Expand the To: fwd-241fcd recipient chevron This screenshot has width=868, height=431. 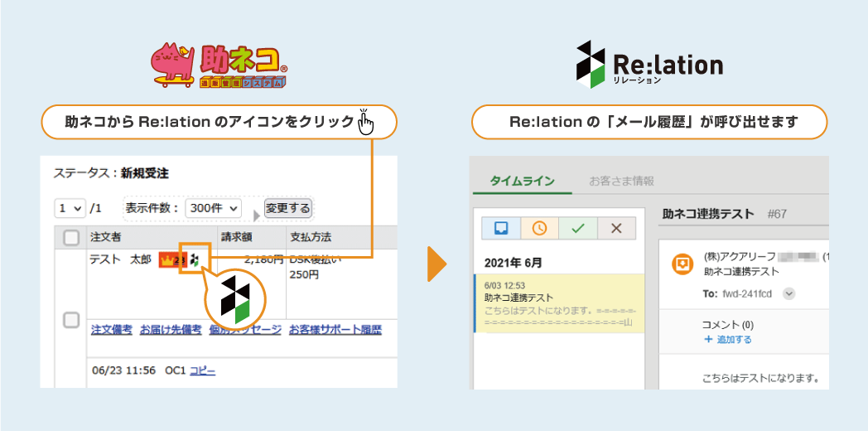point(788,293)
